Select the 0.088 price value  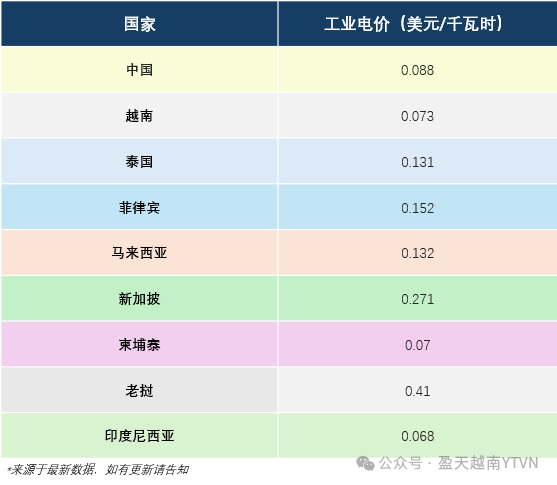coord(417,70)
